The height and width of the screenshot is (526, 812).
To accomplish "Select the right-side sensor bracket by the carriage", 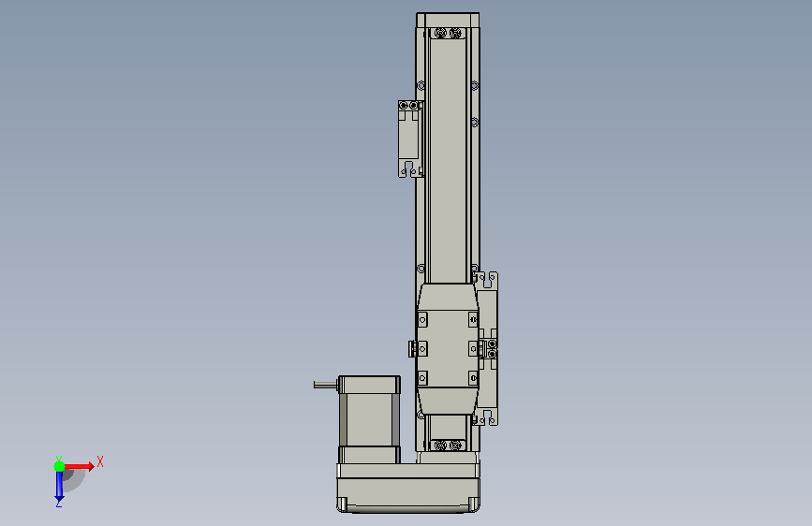I will [487, 348].
